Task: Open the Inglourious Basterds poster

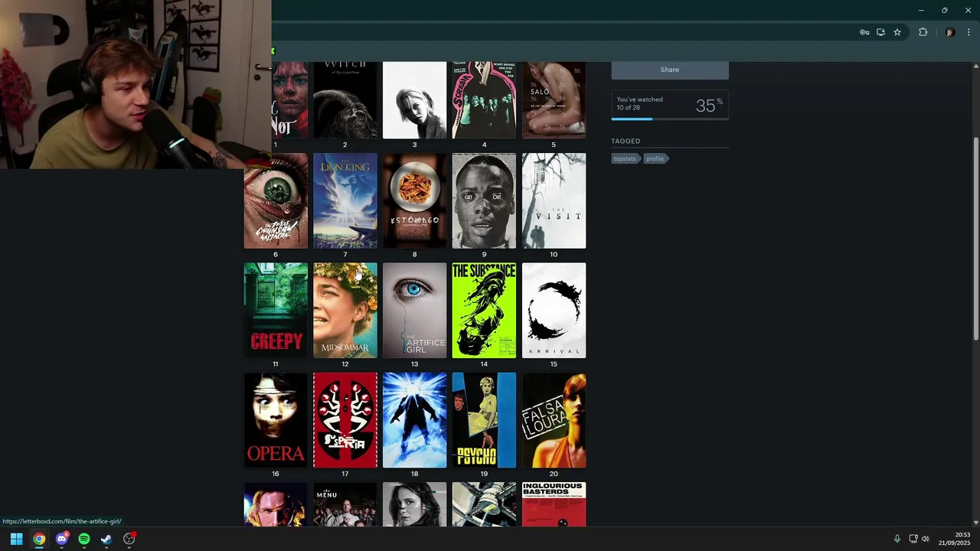Action: 554,504
